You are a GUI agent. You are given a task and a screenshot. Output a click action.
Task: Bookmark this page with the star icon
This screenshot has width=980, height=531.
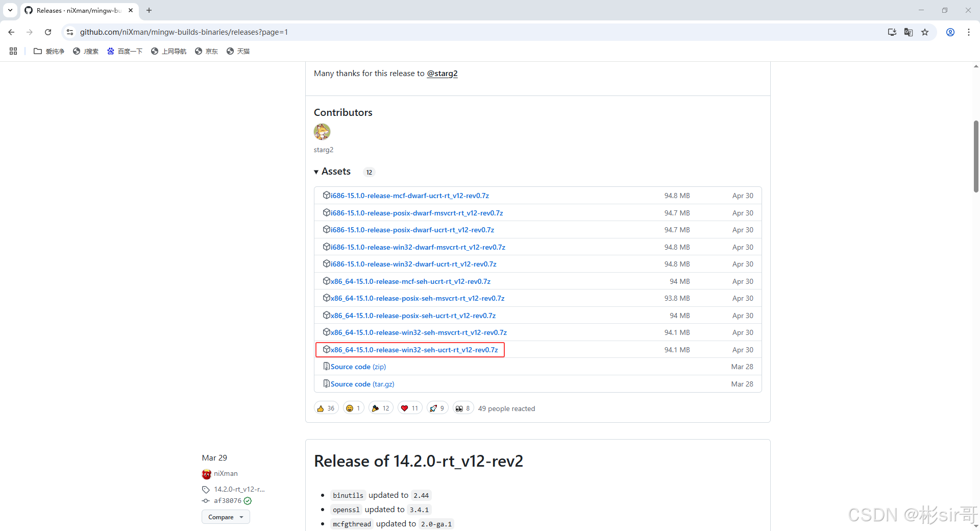pos(925,32)
